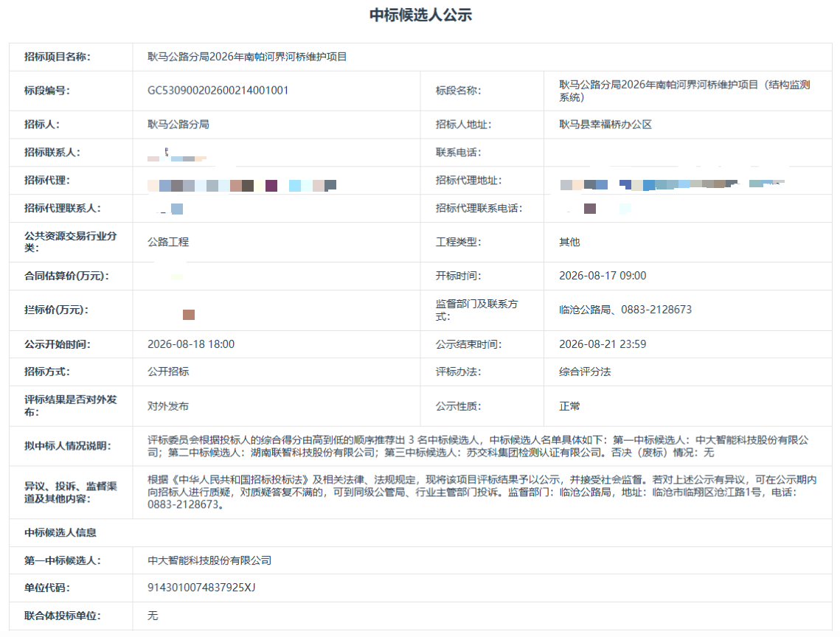This screenshot has width=840, height=637.
Task: Select start time 2026-08-18 18:00
Action: 191,344
